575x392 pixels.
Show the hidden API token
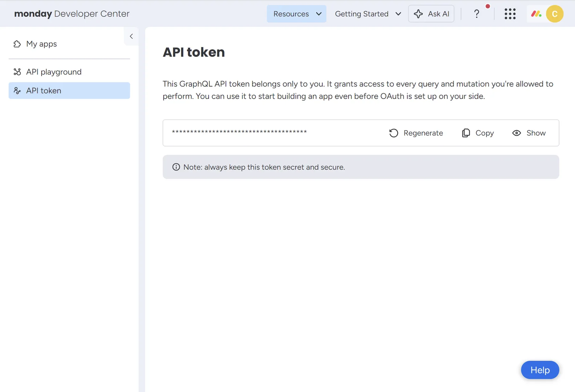coord(529,133)
